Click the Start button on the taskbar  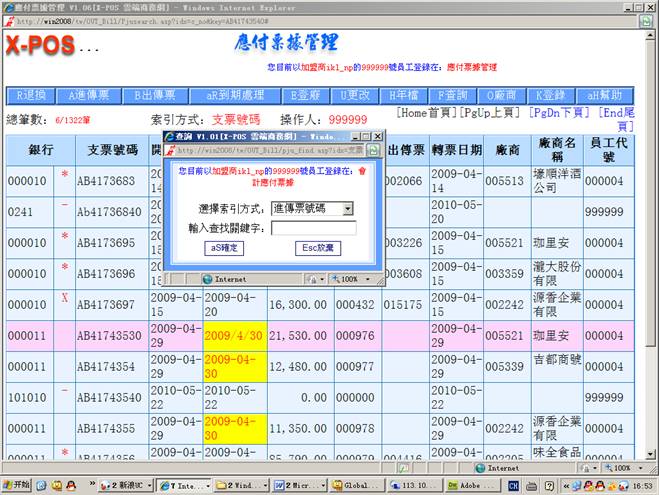(17, 485)
